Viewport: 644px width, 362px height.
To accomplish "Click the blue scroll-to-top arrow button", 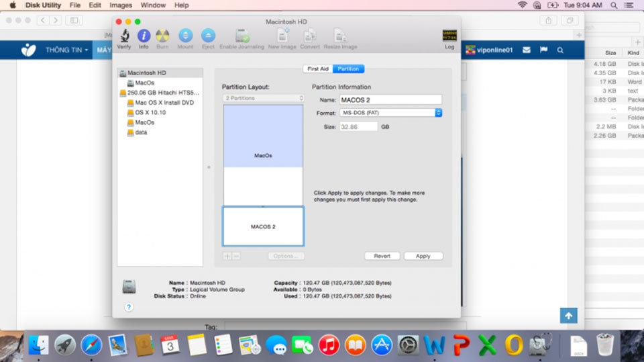I will pos(568,316).
